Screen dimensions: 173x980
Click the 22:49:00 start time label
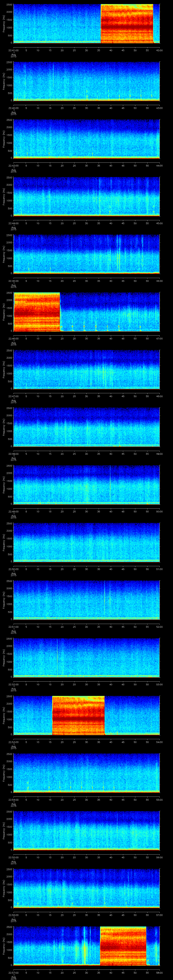[13, 511]
